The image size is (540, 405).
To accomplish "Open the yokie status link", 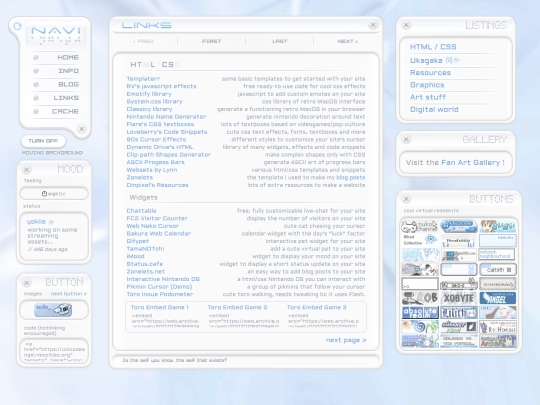I will point(36,221).
